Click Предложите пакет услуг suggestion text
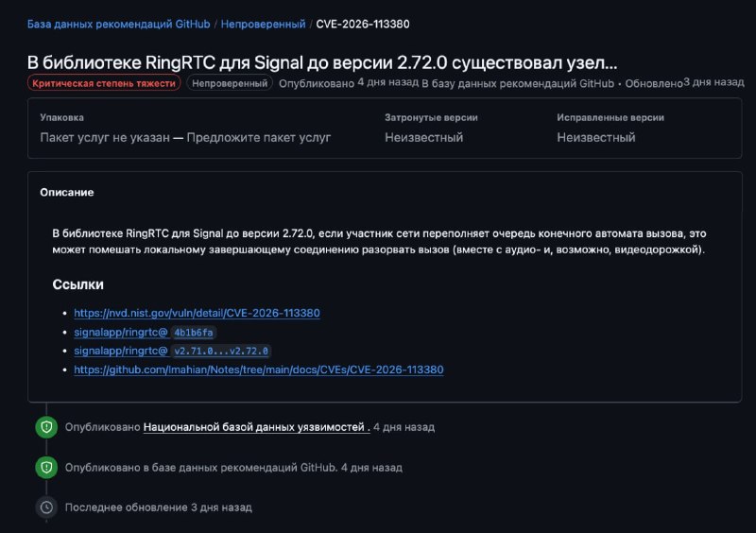Image resolution: width=756 pixels, height=533 pixels. [258, 137]
